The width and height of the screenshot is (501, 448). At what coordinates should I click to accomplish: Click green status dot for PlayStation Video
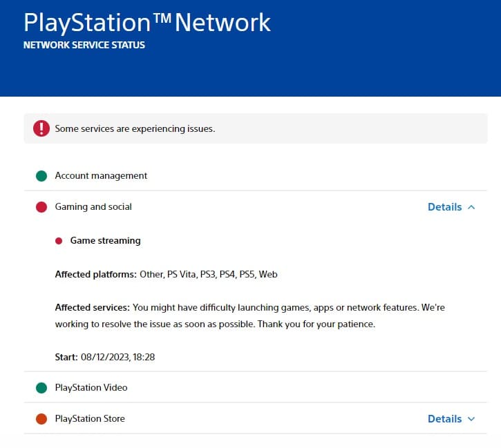coord(41,388)
